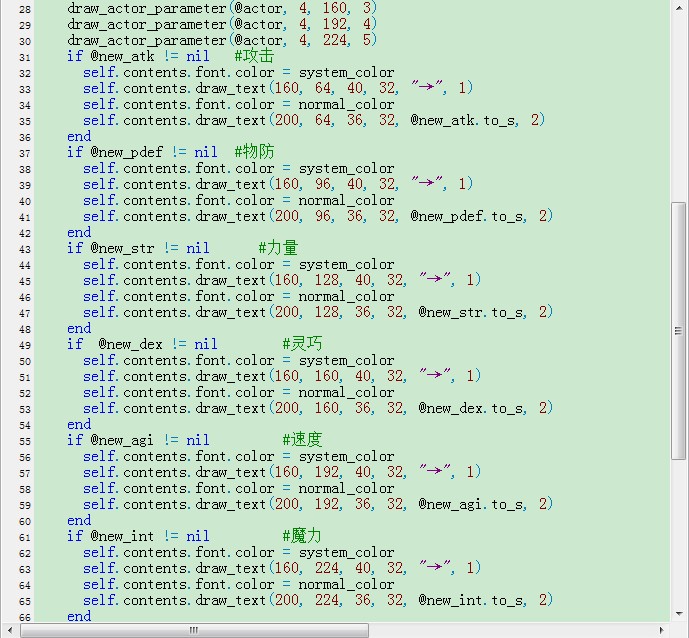Click draw_actor_parameter on line 29
Viewport: 689px width, 638px height.
click(x=147, y=25)
